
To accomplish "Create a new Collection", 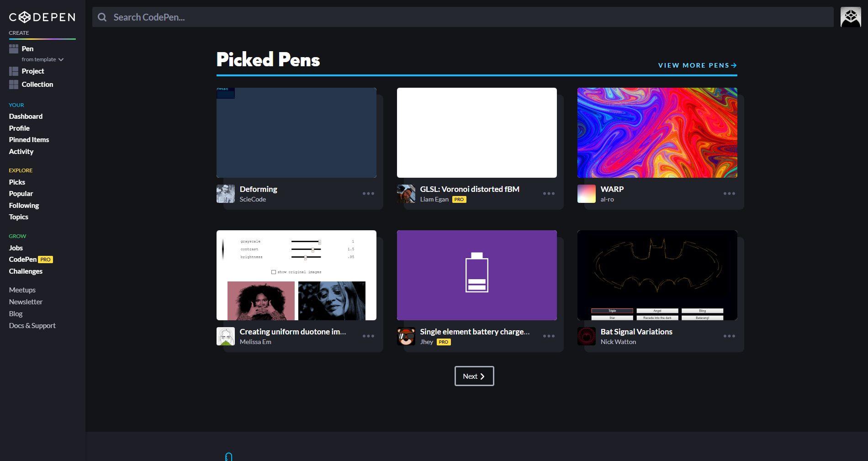I will click(37, 85).
